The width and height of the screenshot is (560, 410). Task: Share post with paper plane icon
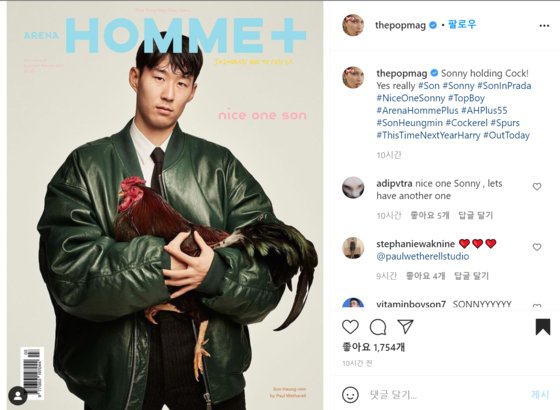click(x=405, y=326)
